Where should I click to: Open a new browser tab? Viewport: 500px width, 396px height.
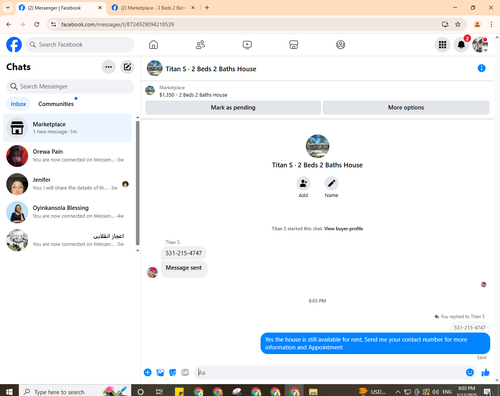pyautogui.click(x=207, y=8)
